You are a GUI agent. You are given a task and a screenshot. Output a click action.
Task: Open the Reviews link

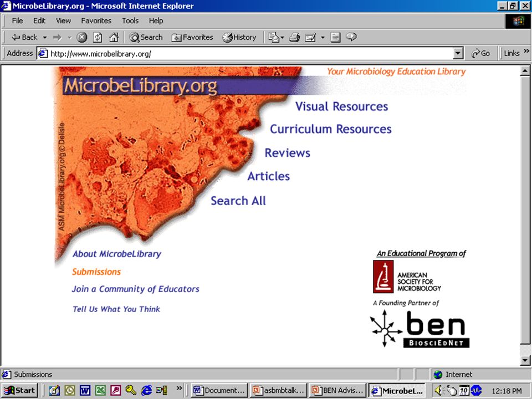click(288, 153)
